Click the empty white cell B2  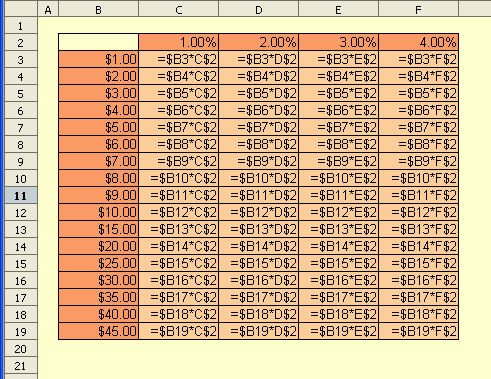98,42
